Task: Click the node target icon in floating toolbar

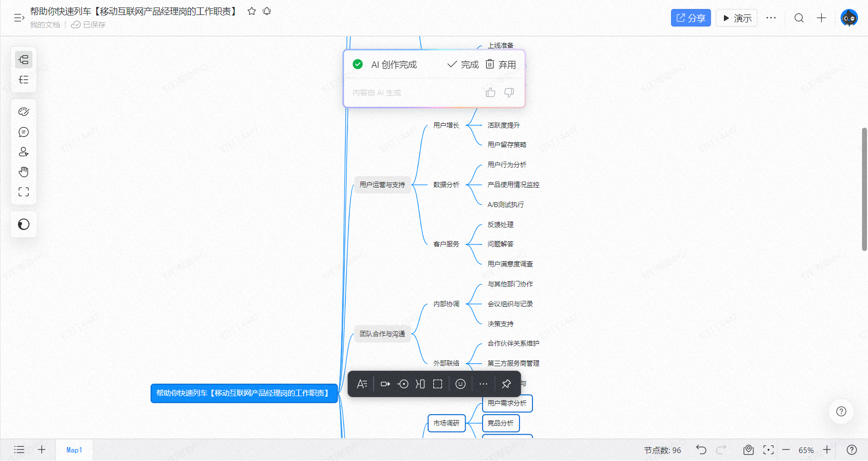Action: tap(403, 384)
